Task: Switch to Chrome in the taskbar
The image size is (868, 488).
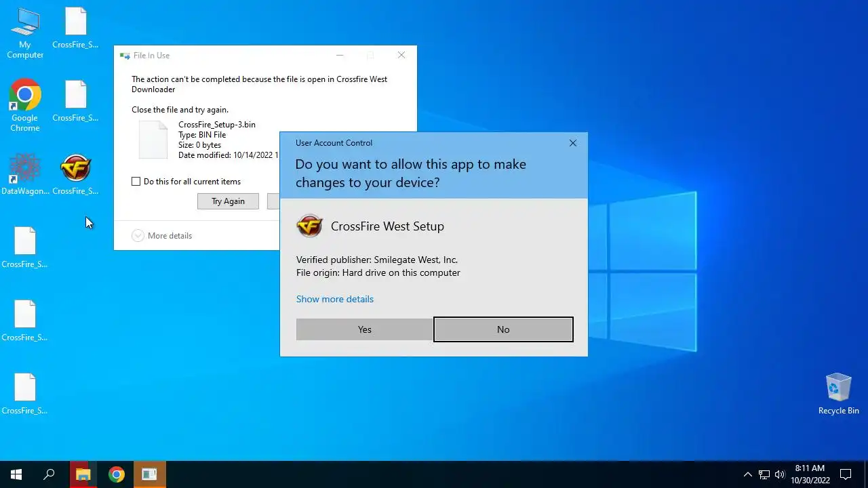Action: [x=117, y=474]
